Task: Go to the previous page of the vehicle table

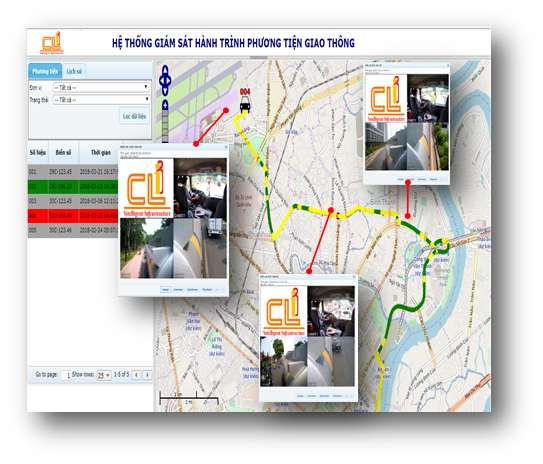Action: [x=136, y=375]
